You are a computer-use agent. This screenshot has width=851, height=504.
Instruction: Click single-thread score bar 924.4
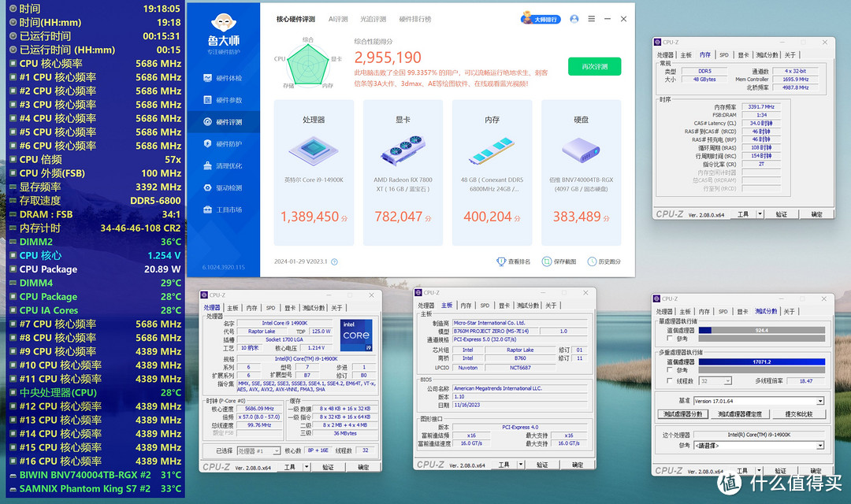coord(761,331)
